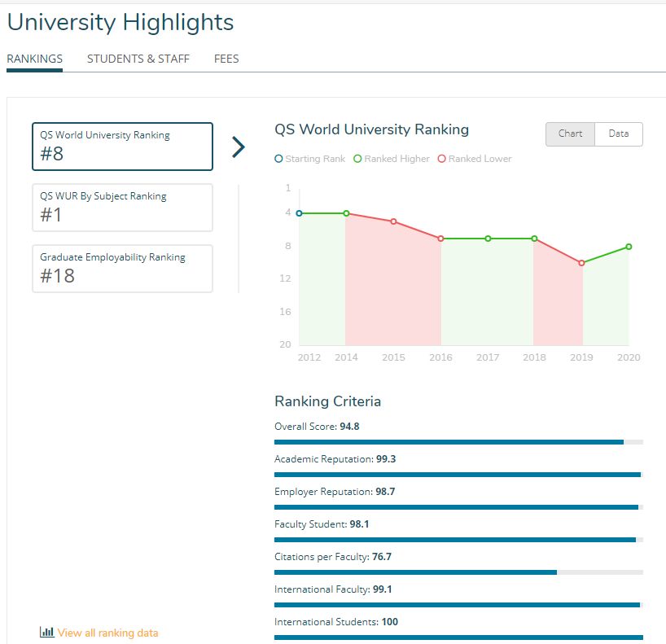Click the International Students: 100 label

(x=336, y=622)
